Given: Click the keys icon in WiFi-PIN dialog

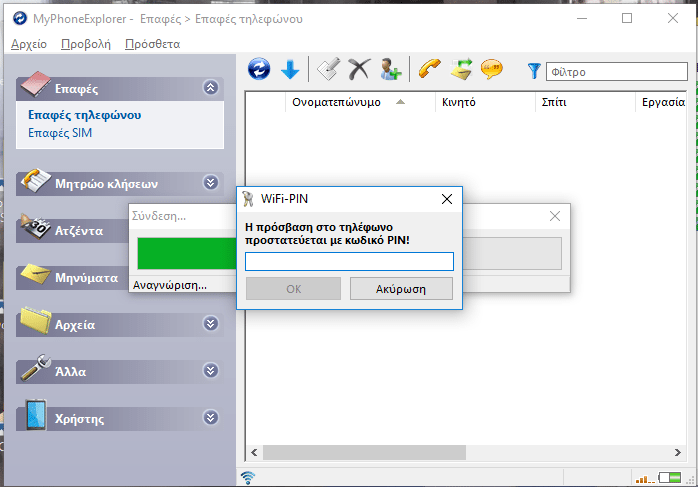Looking at the screenshot, I should click(248, 199).
